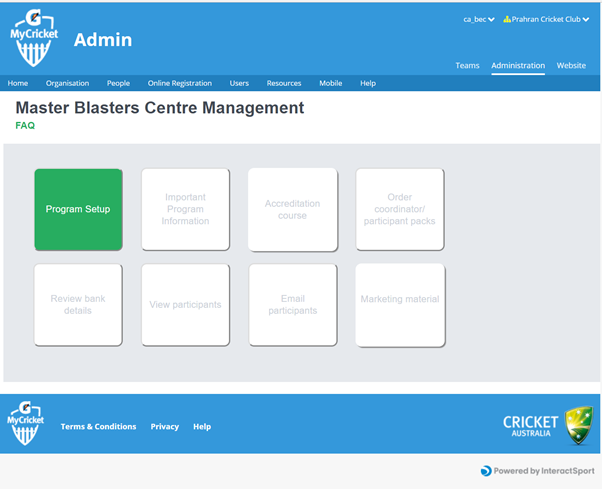This screenshot has width=602, height=489.
Task: Open the Online Registration menu
Action: pyautogui.click(x=180, y=83)
